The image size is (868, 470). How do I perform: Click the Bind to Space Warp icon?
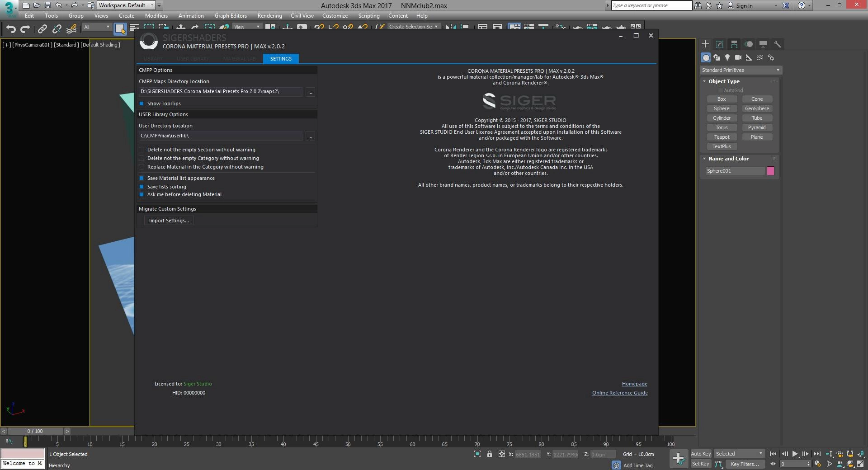[71, 29]
